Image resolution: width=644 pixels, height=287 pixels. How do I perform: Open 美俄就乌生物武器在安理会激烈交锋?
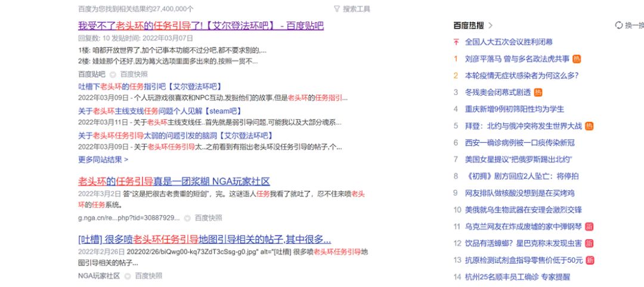point(524,210)
